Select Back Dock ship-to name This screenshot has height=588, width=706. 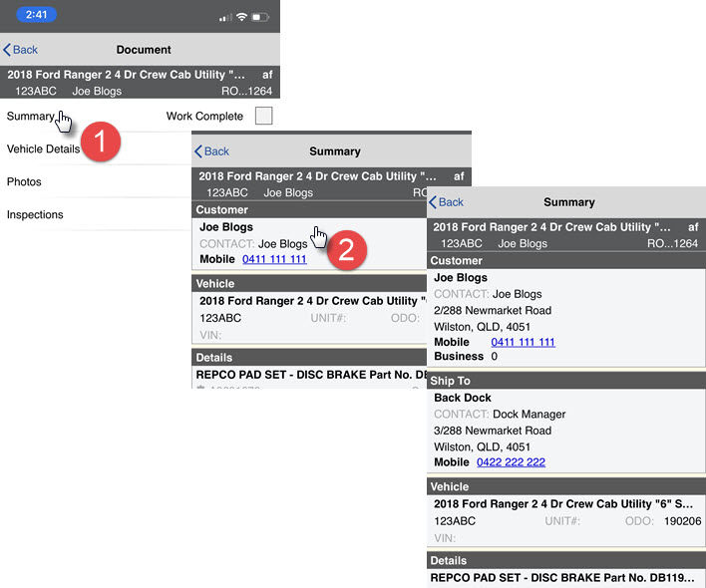[x=463, y=398]
